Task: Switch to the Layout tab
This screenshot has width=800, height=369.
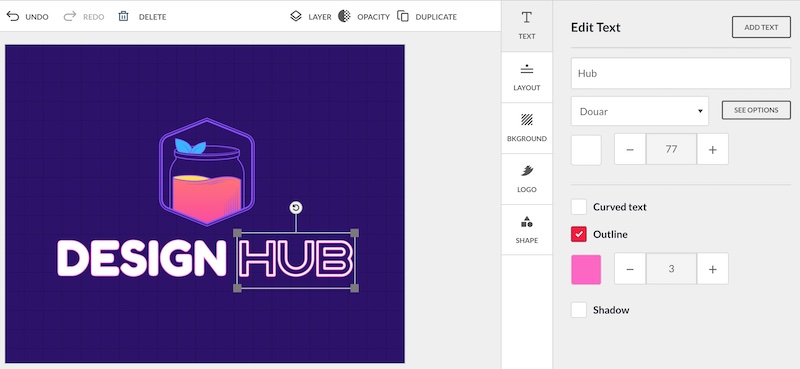Action: pos(527,77)
